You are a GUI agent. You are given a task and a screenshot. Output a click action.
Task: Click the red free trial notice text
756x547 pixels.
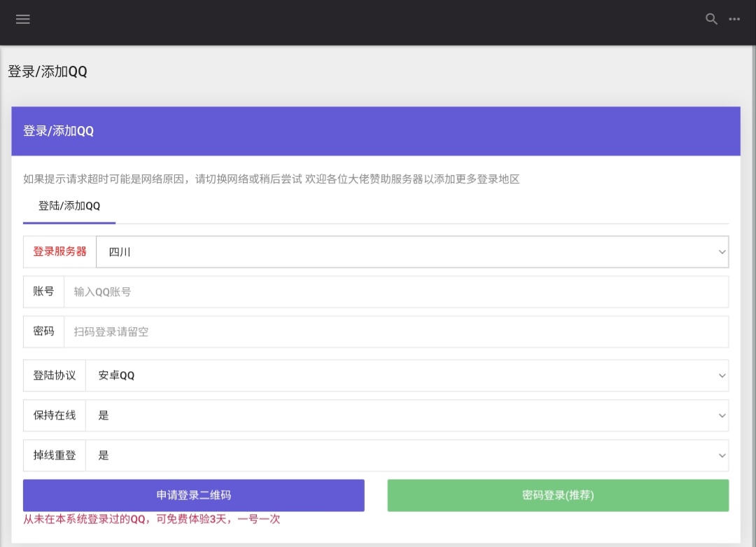click(x=152, y=519)
